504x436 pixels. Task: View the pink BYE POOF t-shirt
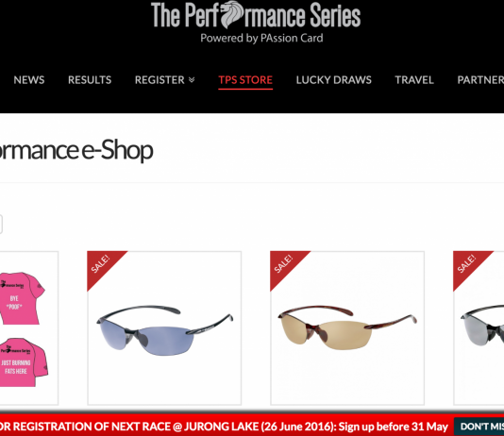21,298
